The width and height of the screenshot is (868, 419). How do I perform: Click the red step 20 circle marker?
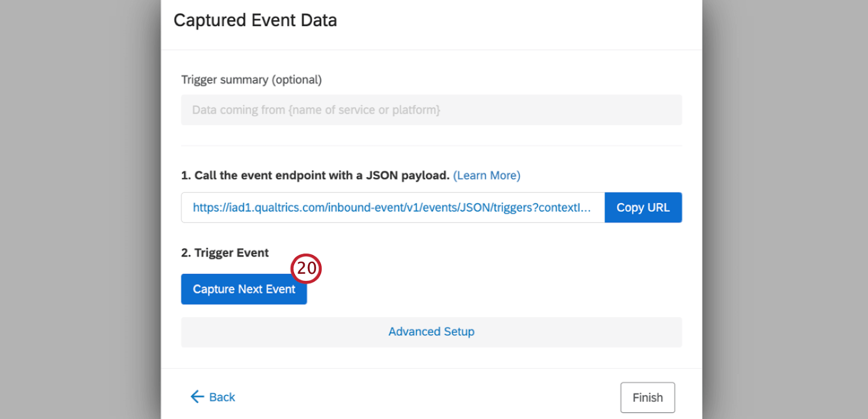pyautogui.click(x=306, y=268)
